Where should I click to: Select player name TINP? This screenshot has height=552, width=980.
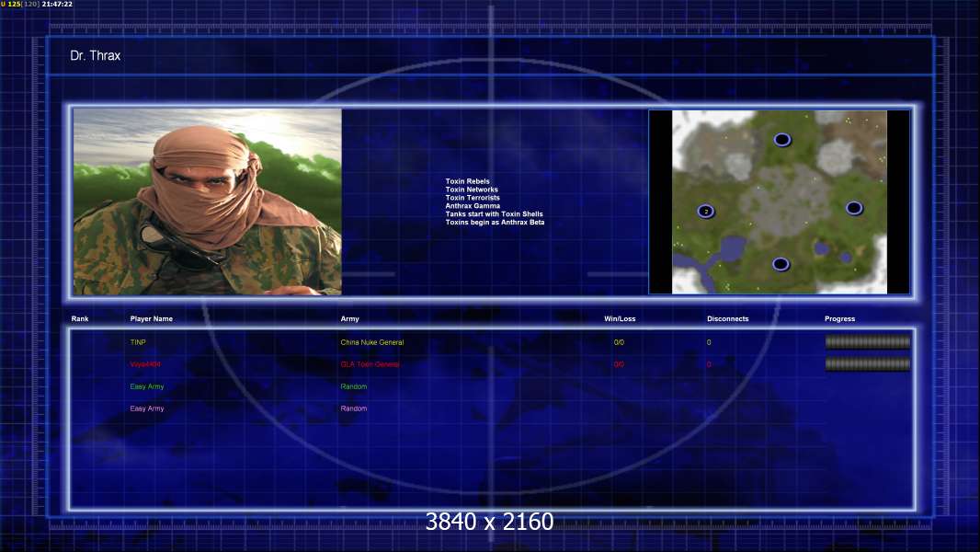(x=138, y=342)
